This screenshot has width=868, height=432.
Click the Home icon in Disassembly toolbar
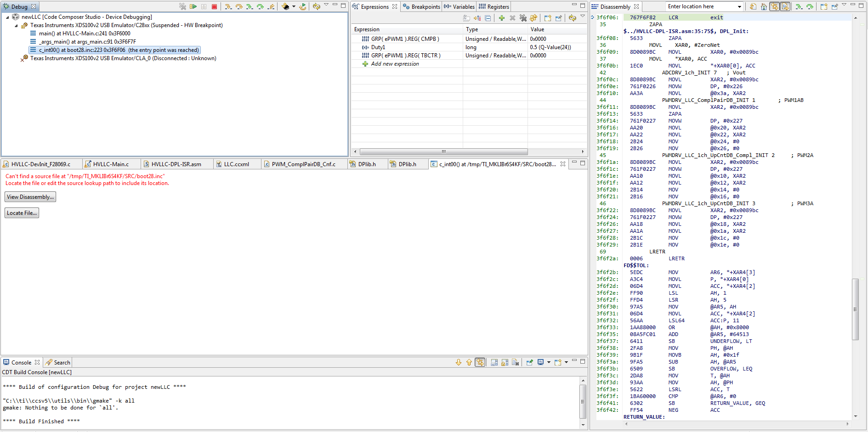point(764,6)
